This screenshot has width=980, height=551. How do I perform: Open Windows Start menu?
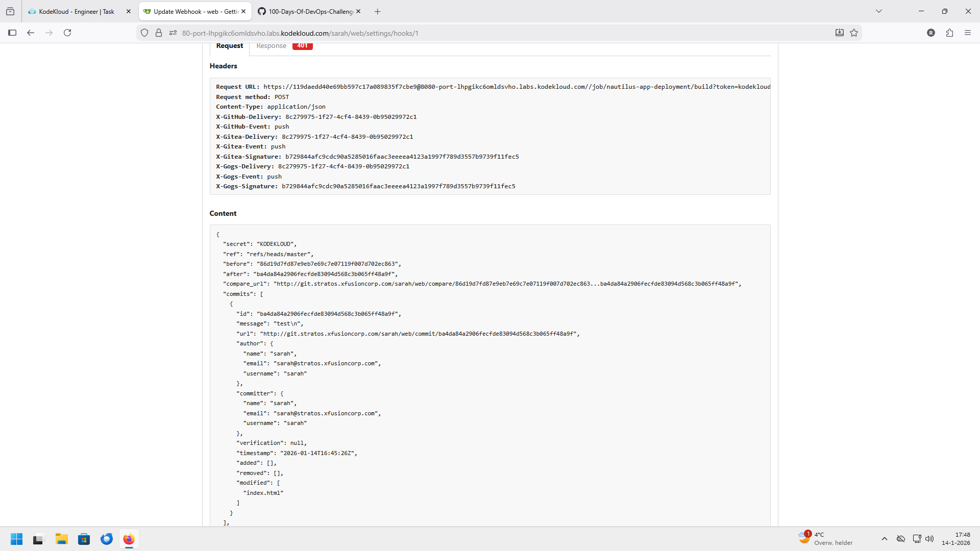[16, 539]
